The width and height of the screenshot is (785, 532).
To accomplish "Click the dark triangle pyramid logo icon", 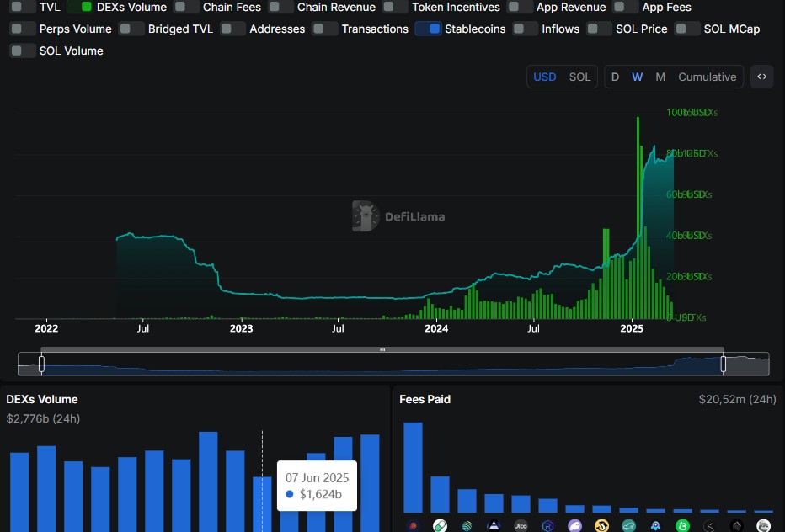I will (x=494, y=526).
